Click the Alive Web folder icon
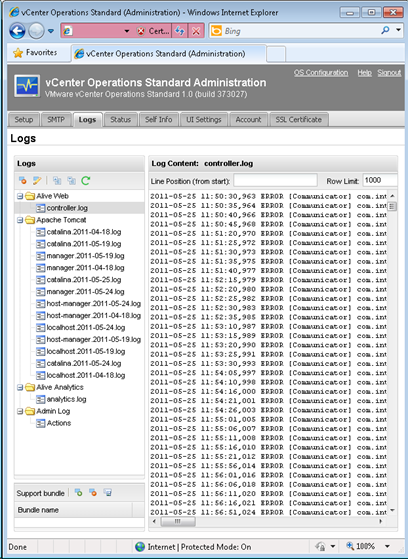 click(30, 196)
